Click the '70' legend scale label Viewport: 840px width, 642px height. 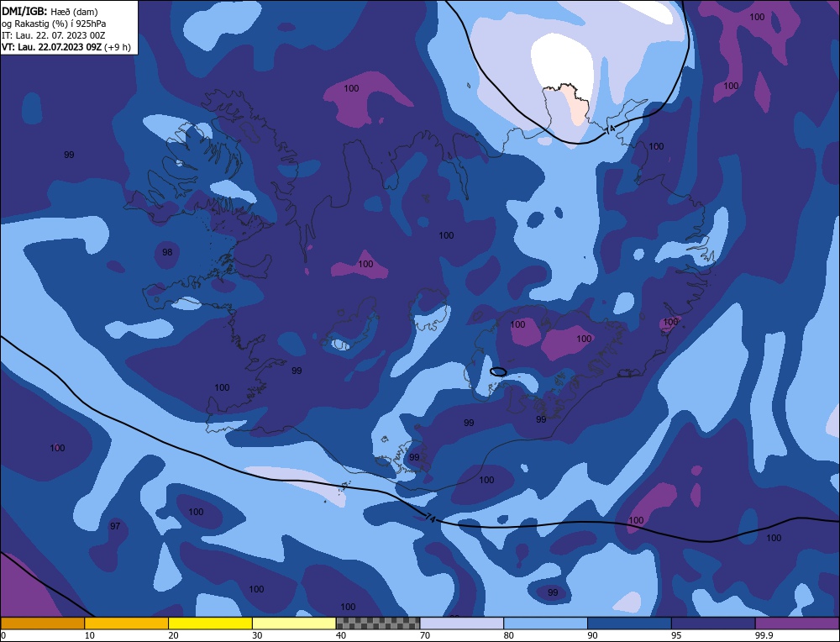[425, 635]
